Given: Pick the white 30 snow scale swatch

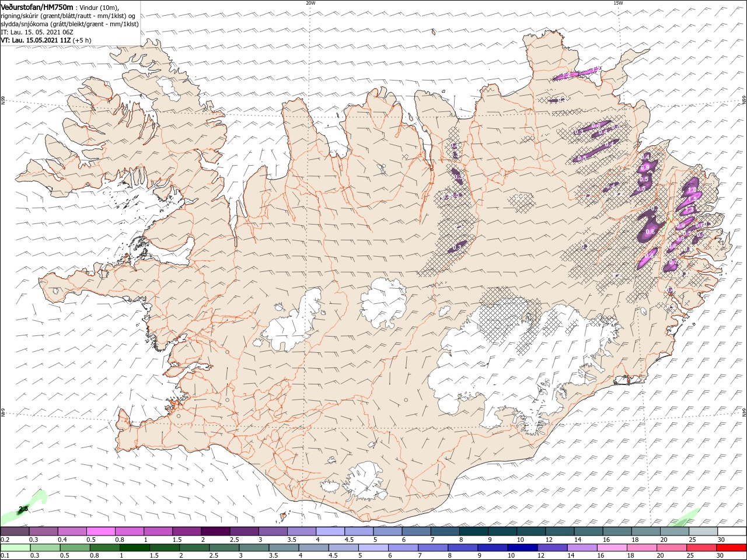Looking at the screenshot, I should [732, 531].
